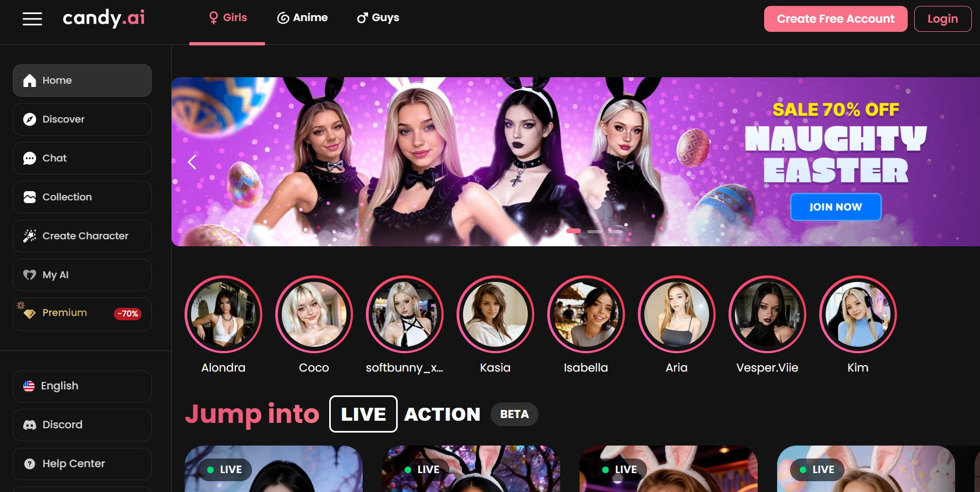This screenshot has width=980, height=492.
Task: Click the name label Coco
Action: pos(314,368)
